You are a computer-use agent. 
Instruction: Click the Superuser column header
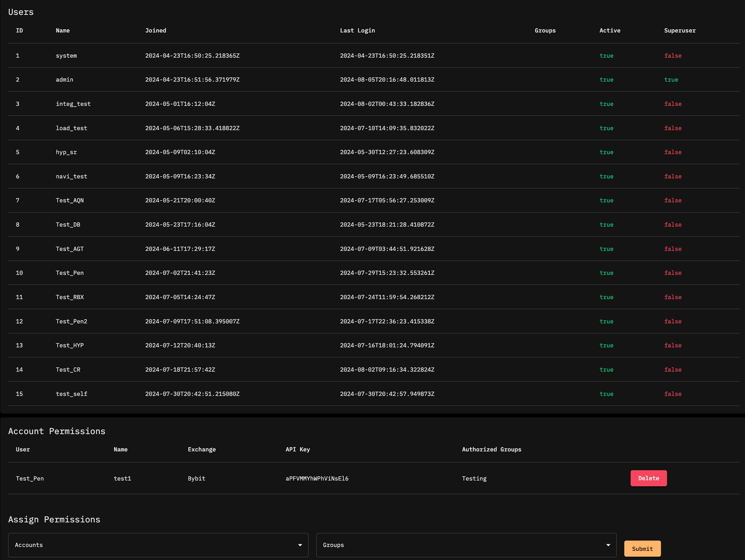(680, 30)
